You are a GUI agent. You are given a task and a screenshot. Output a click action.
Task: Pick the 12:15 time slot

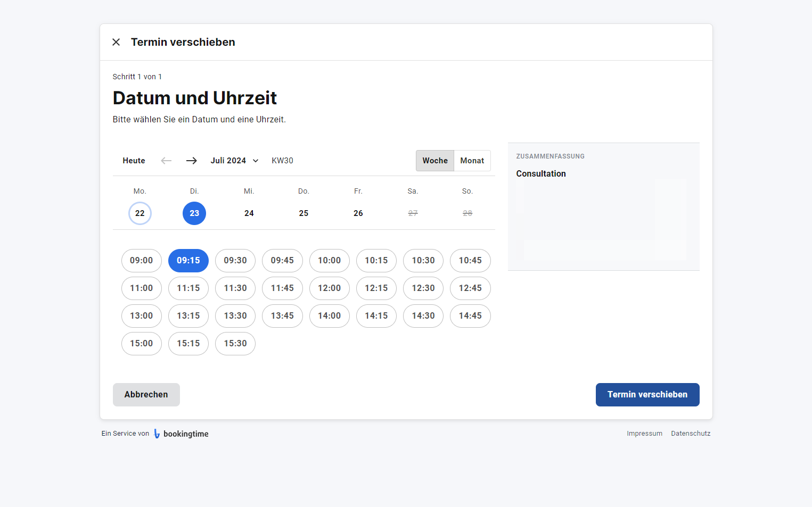click(x=376, y=288)
